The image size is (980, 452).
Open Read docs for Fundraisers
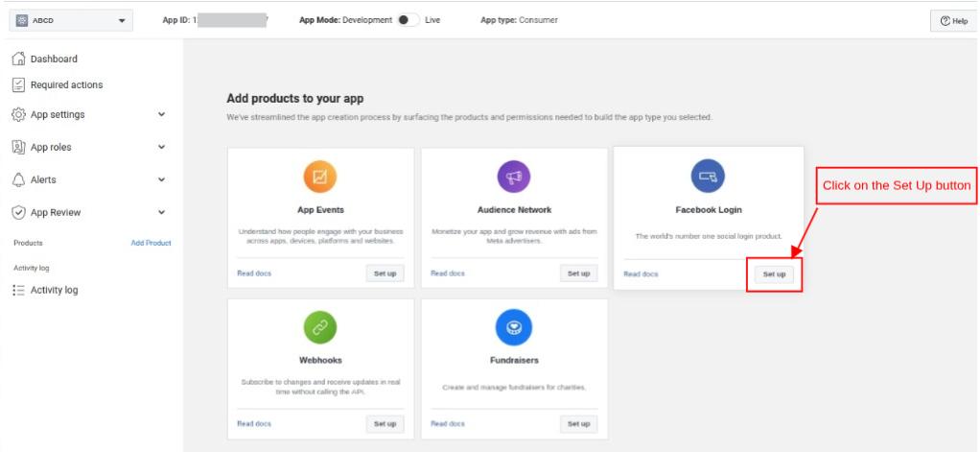[x=448, y=423]
